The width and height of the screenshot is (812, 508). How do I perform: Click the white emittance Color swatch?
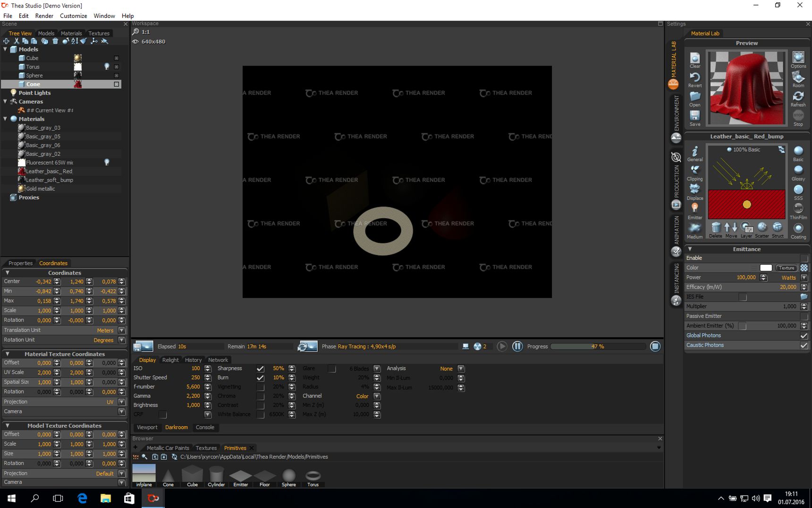(766, 268)
